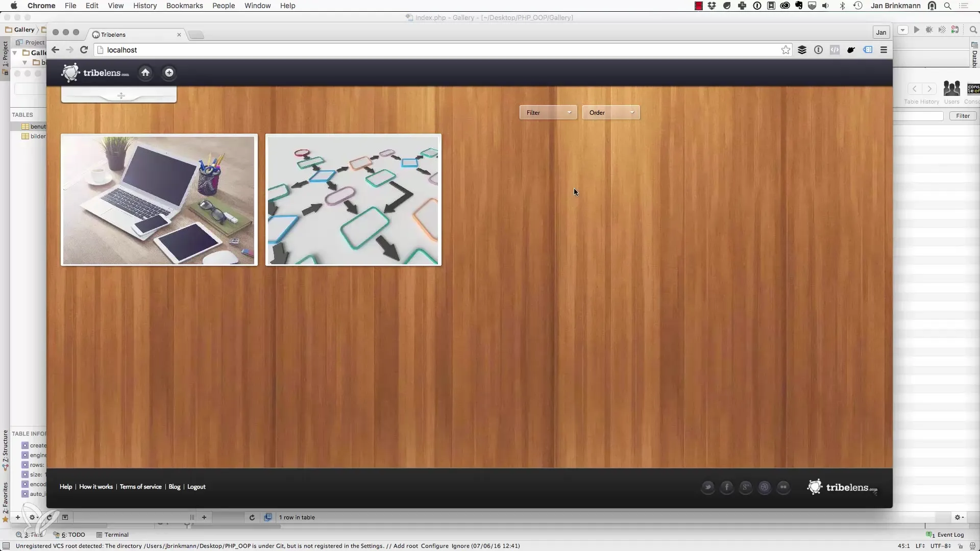Screen dimensions: 980x551
Task: Open gear settings dropdown in bottom bar
Action: (x=959, y=517)
